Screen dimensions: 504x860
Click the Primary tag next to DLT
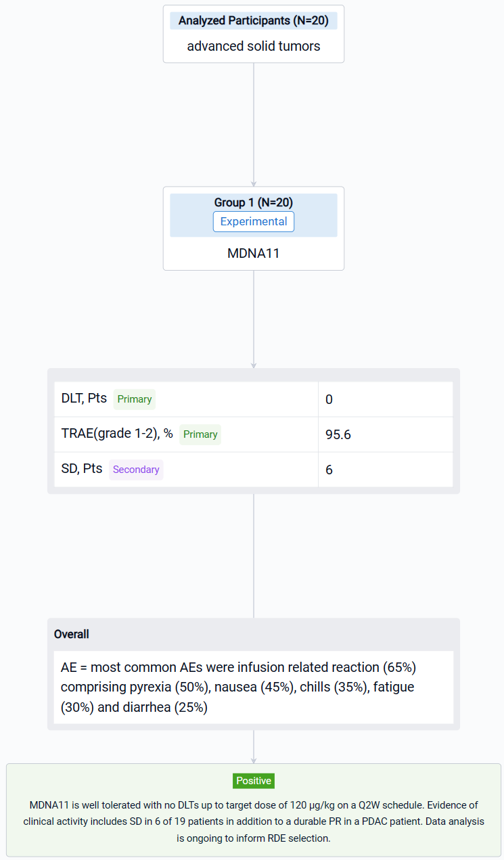click(134, 399)
